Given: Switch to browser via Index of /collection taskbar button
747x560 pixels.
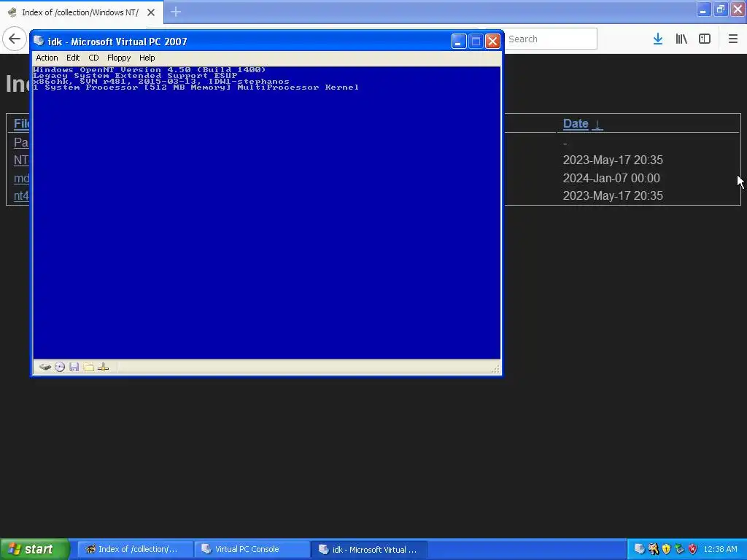Looking at the screenshot, I should [135, 549].
